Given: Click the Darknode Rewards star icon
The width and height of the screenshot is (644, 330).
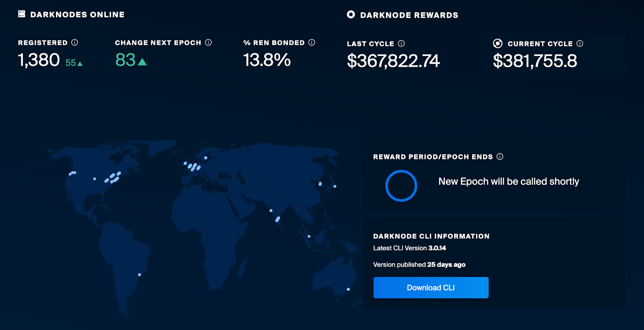Looking at the screenshot, I should tap(351, 14).
